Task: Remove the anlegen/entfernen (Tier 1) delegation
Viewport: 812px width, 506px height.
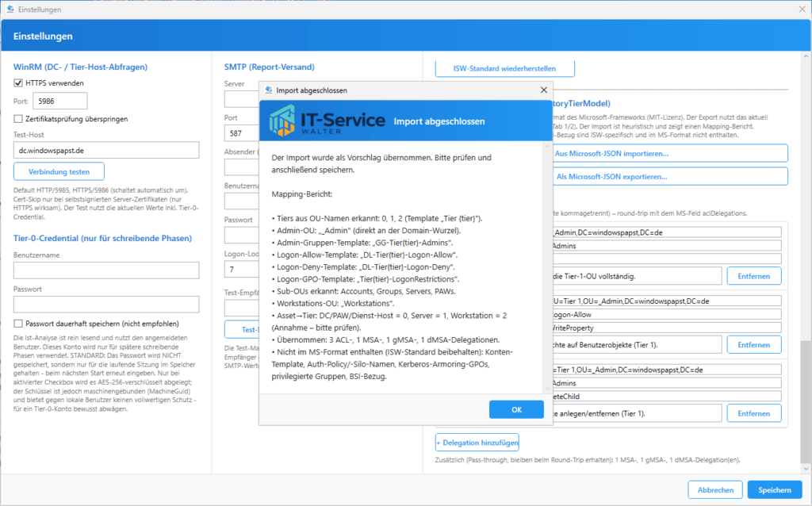Action: click(x=753, y=413)
